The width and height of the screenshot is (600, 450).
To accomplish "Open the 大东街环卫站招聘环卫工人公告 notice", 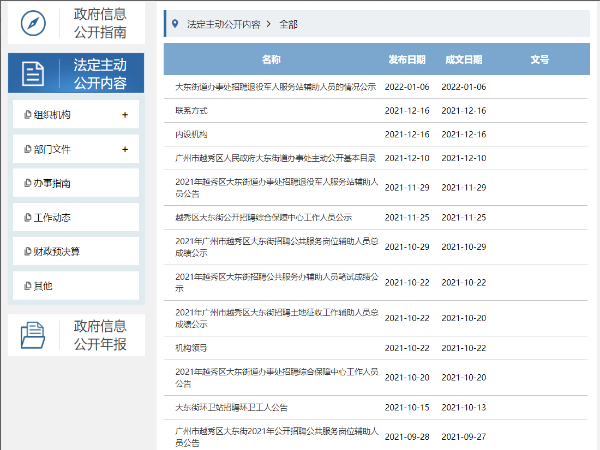I will pos(231,407).
